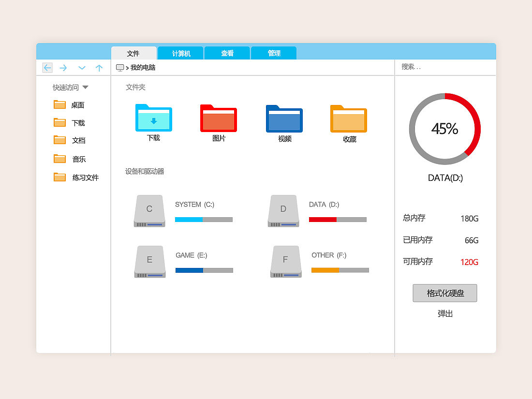The width and height of the screenshot is (532, 399).
Task: Switch to the 计算机 tab
Action: (x=181, y=53)
